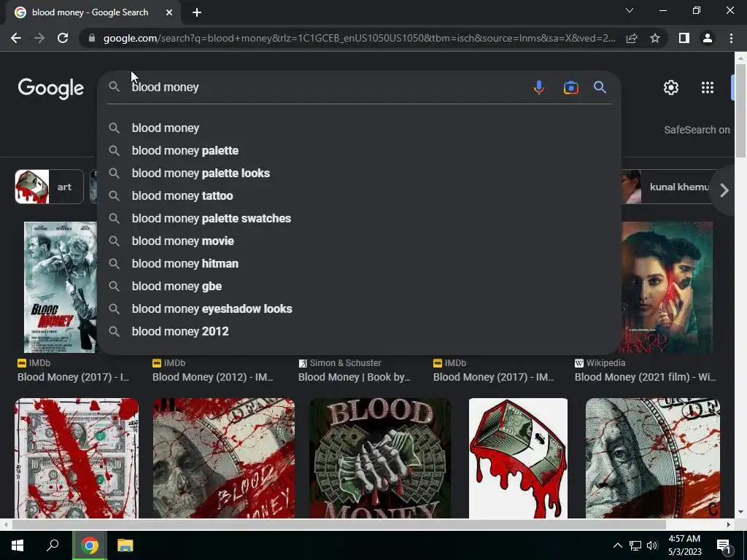Viewport: 747px width, 560px height.
Task: Choose suggestion 'blood money 2012'
Action: pos(359,332)
